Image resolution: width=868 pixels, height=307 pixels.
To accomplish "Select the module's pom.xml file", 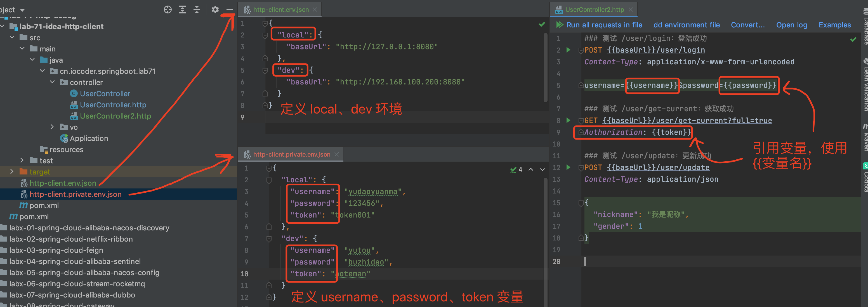I will (44, 205).
